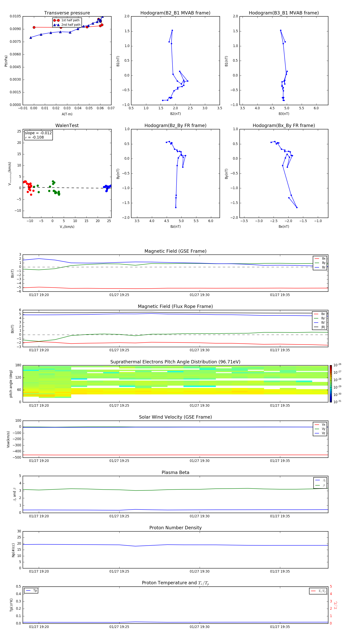
Task: Click the 'pitch angle (deg)' axis label
Action: tap(11, 383)
